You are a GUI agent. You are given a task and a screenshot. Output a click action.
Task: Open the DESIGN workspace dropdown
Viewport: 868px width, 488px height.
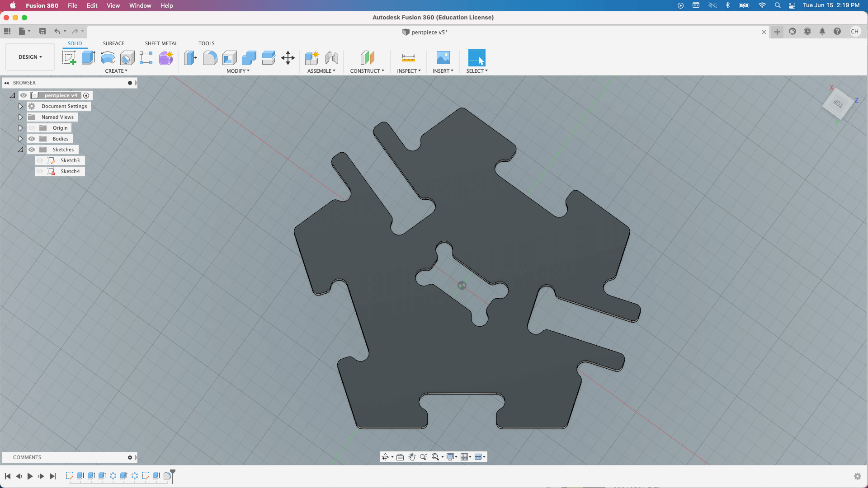(x=30, y=57)
